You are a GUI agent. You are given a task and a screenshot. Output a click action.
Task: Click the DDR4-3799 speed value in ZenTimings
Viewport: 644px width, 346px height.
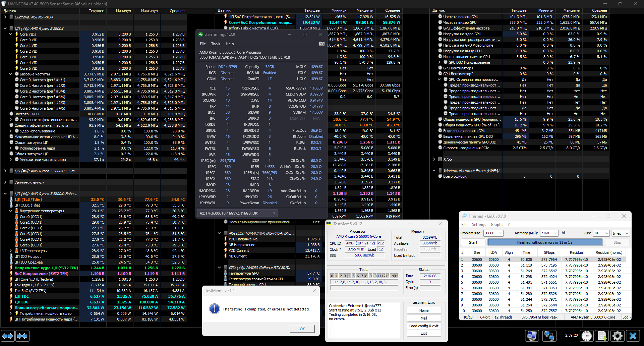coord(228,67)
